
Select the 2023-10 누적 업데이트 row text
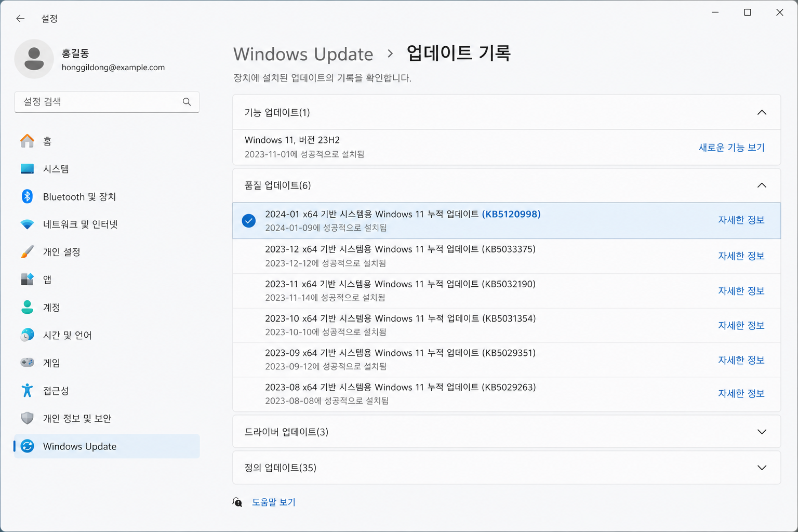coord(401,318)
